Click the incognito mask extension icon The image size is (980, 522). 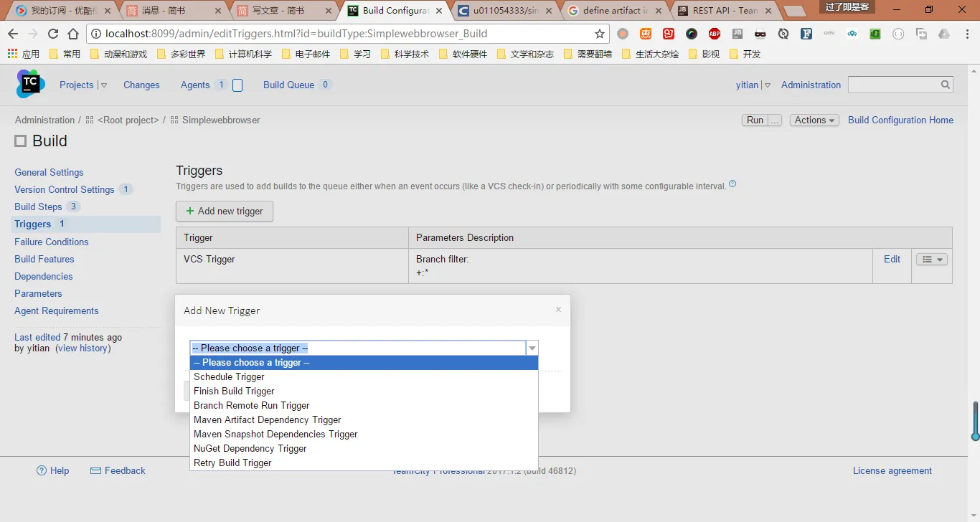[x=760, y=34]
